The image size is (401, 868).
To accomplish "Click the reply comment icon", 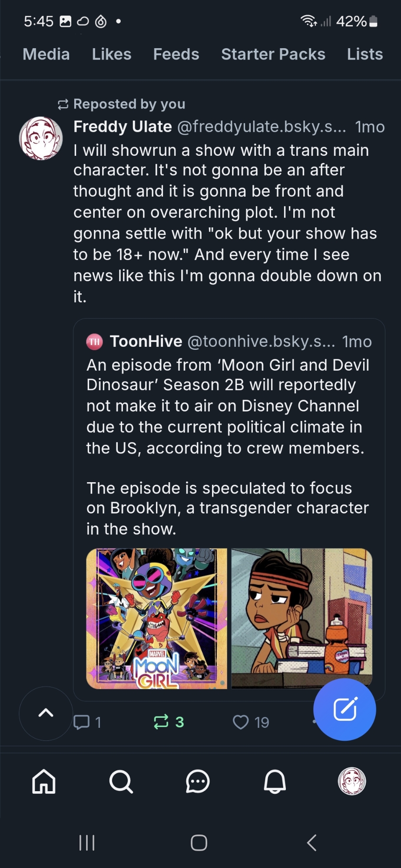I will (x=82, y=722).
